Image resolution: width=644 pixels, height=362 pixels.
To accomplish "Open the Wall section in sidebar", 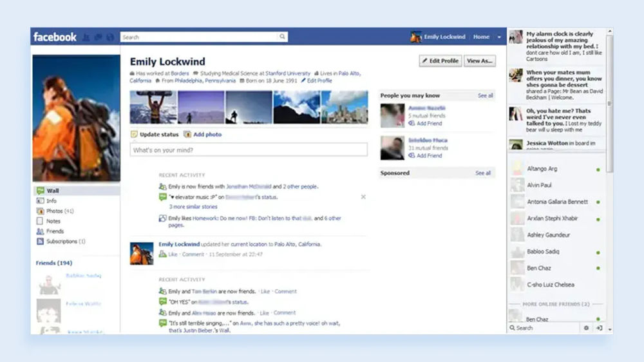I will pyautogui.click(x=77, y=191).
